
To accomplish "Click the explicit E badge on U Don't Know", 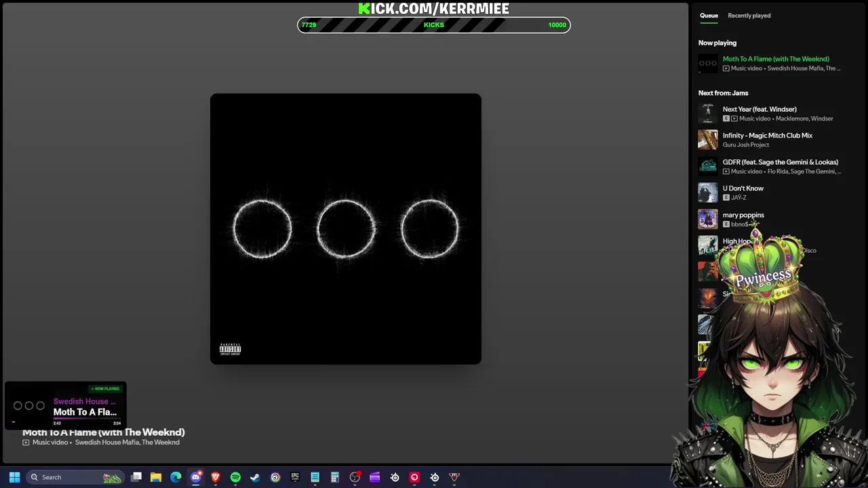I will [x=726, y=198].
